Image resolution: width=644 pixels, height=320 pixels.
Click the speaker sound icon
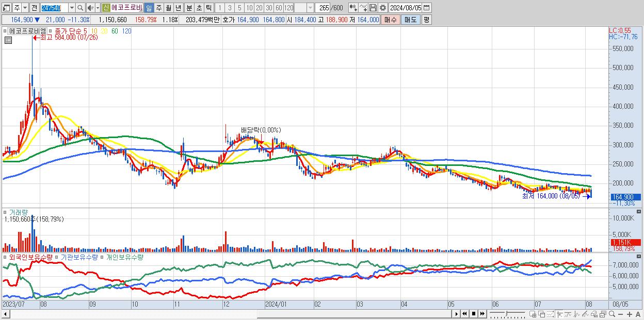coord(90,8)
